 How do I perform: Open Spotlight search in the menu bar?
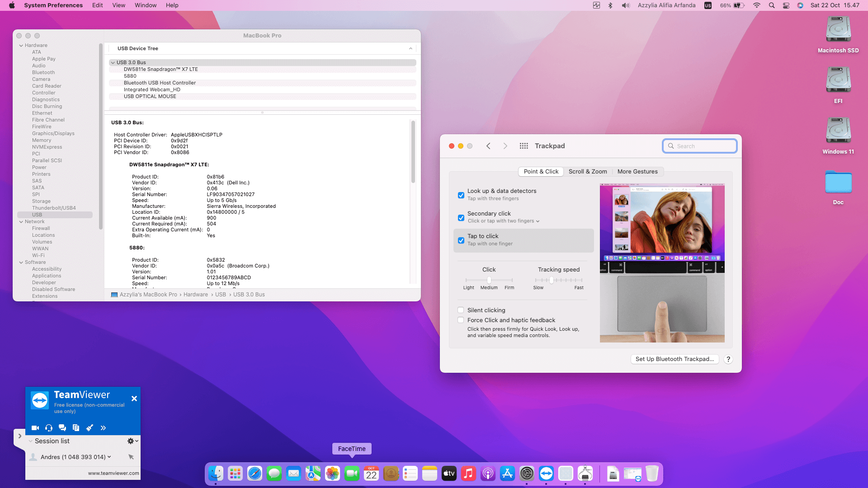pos(772,5)
